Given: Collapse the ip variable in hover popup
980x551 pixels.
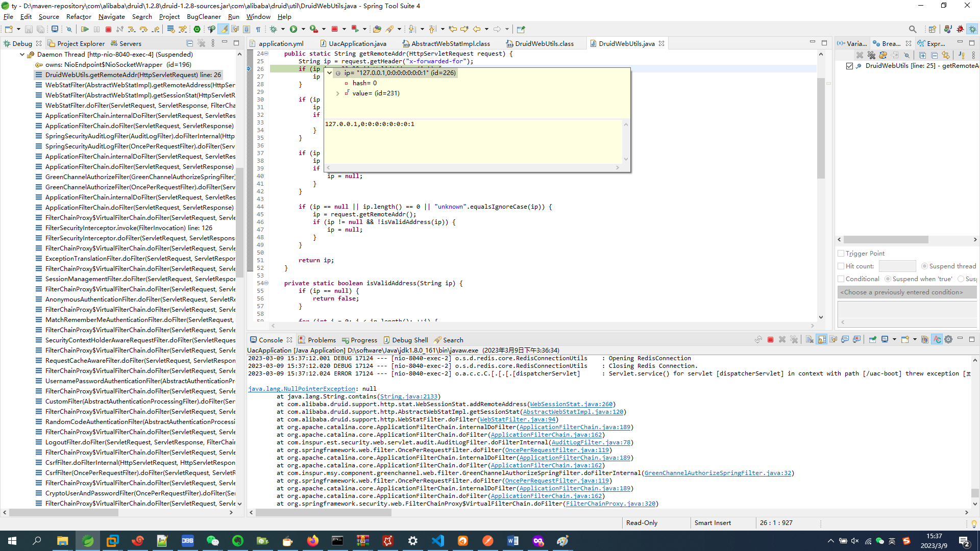Looking at the screenshot, I should click(330, 73).
